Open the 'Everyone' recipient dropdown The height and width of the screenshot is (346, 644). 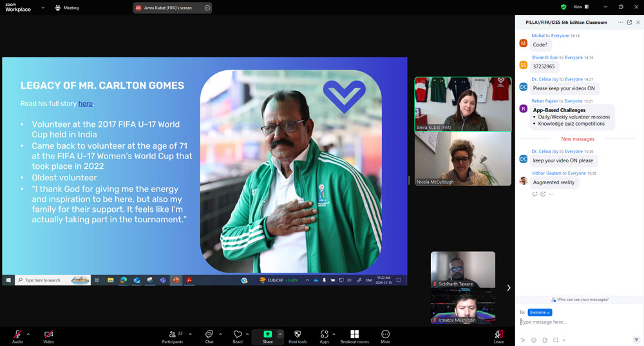click(540, 312)
